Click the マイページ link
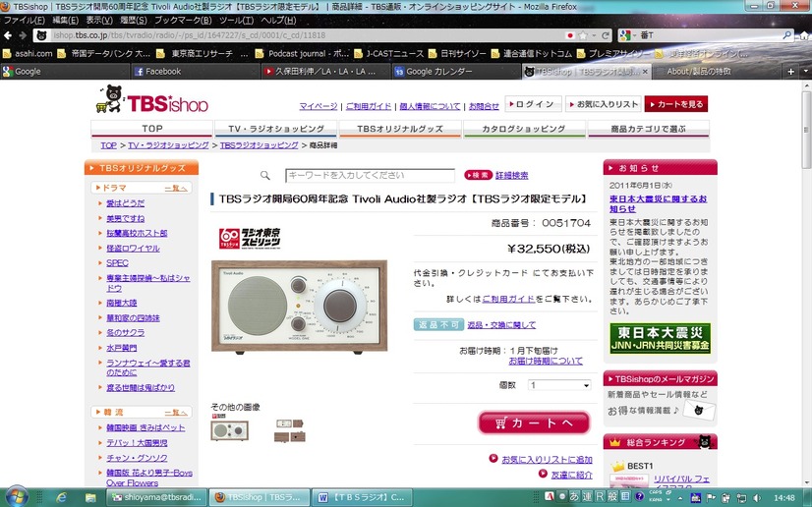The image size is (812, 507). 318,106
